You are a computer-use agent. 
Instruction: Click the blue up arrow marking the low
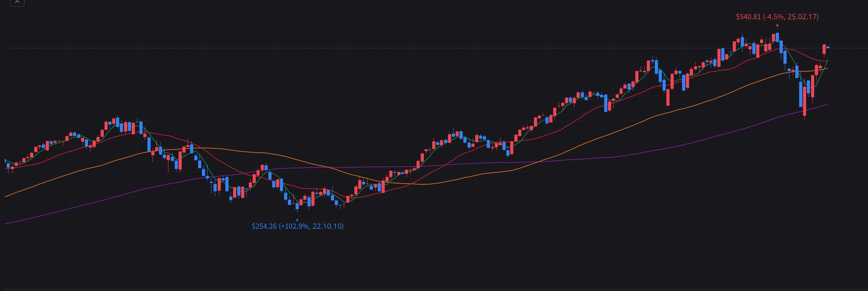[297, 220]
